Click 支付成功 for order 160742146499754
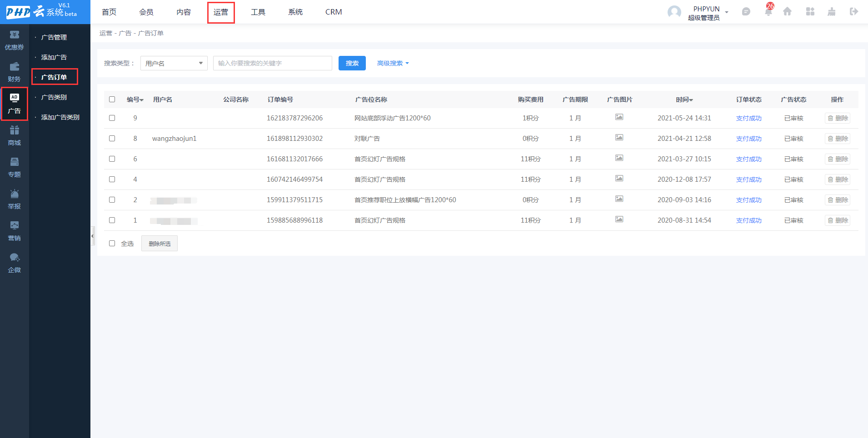This screenshot has height=438, width=868. tap(748, 179)
